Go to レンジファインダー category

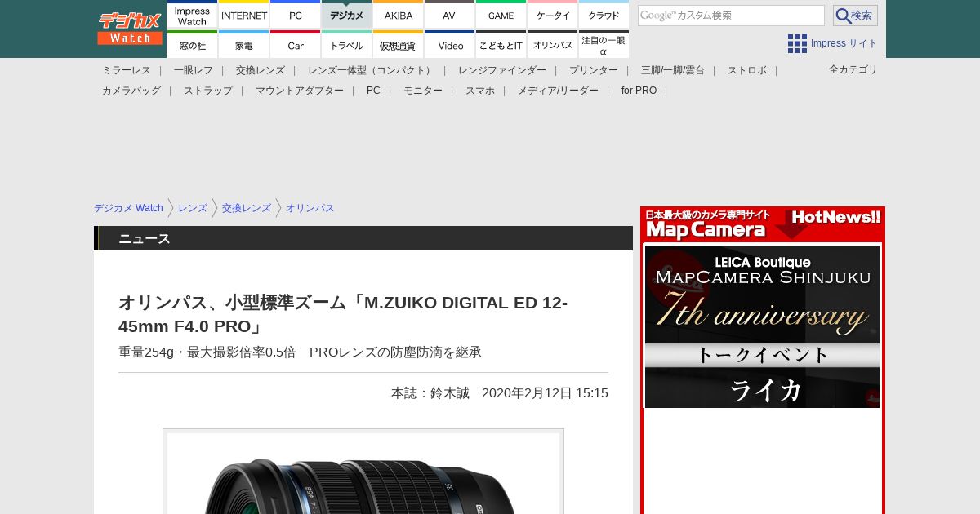click(502, 70)
